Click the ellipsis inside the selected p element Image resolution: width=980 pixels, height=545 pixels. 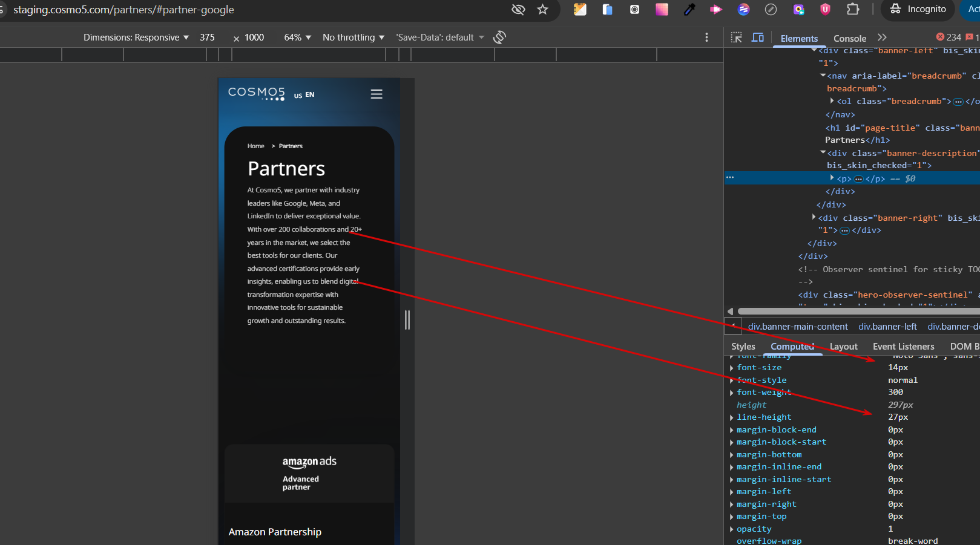(858, 179)
